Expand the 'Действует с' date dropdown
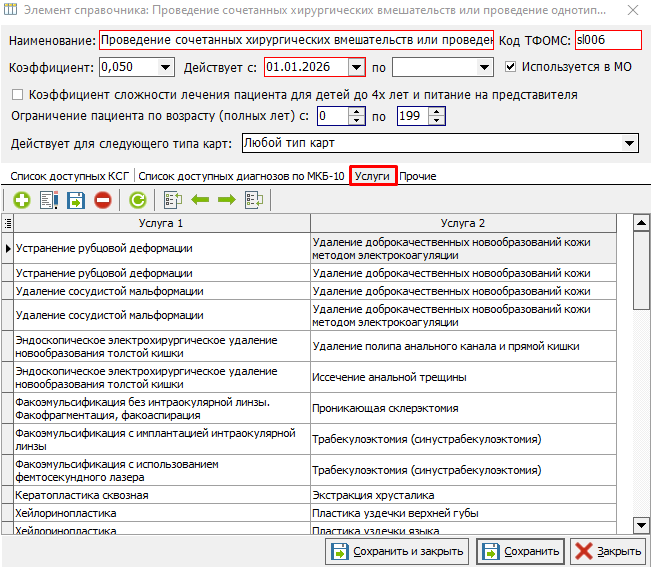653x567 pixels. pos(356,67)
